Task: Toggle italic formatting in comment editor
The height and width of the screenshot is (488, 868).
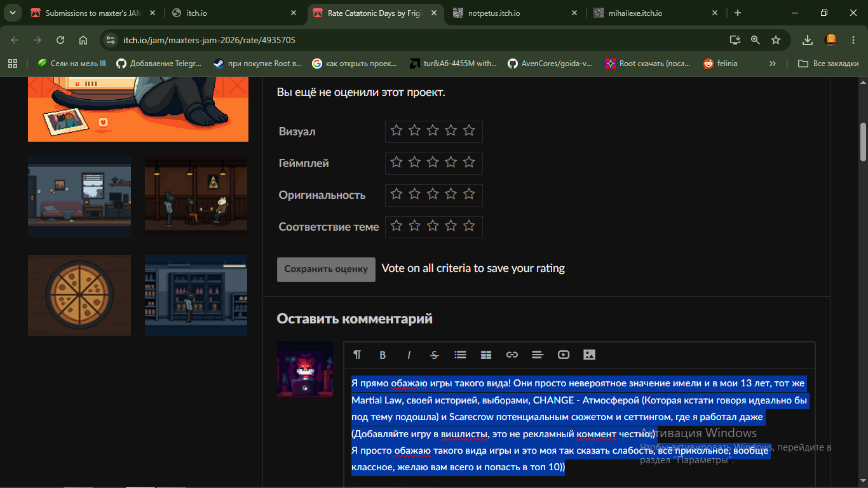Action: click(x=409, y=355)
